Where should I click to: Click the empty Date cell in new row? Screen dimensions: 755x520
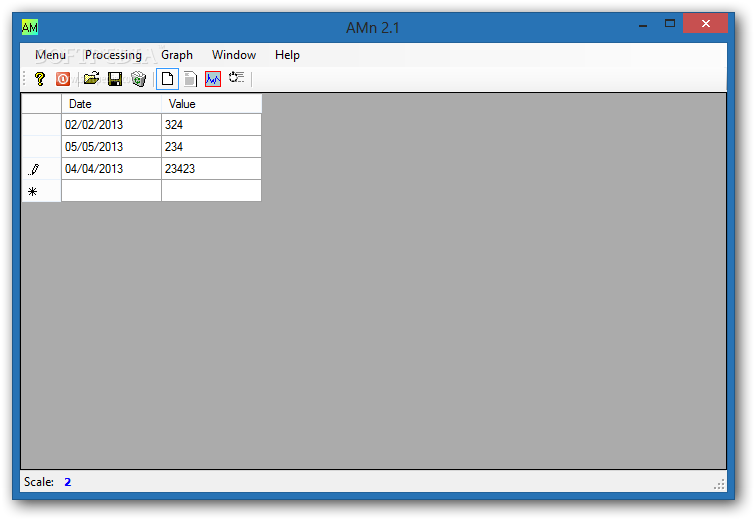[111, 191]
